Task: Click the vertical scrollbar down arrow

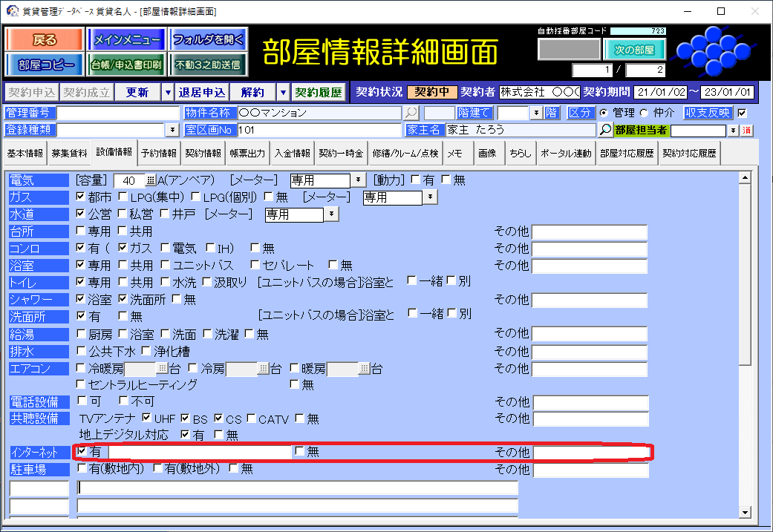Action: (746, 512)
